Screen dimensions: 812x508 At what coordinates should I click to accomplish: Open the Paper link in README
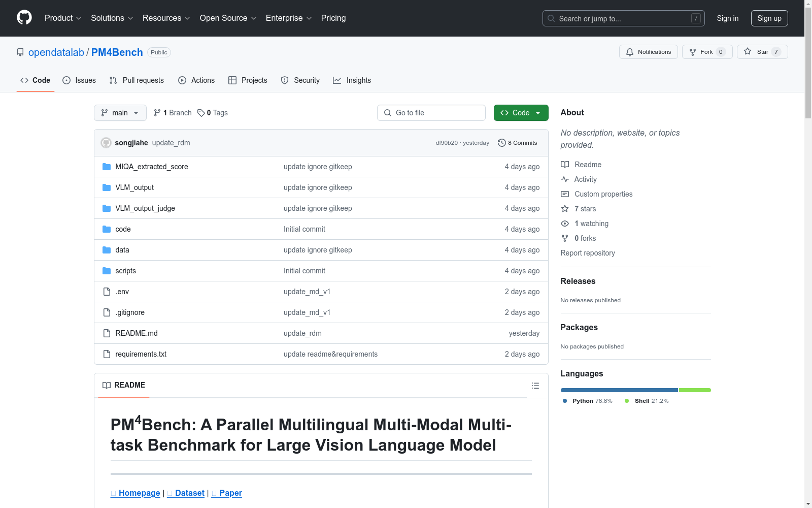click(227, 493)
